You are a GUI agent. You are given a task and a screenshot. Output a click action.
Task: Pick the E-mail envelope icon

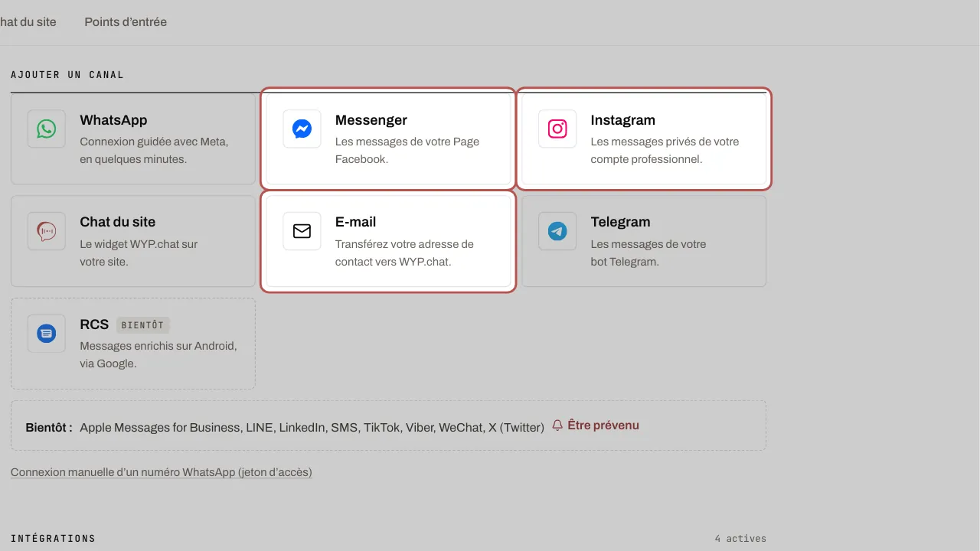tap(302, 230)
